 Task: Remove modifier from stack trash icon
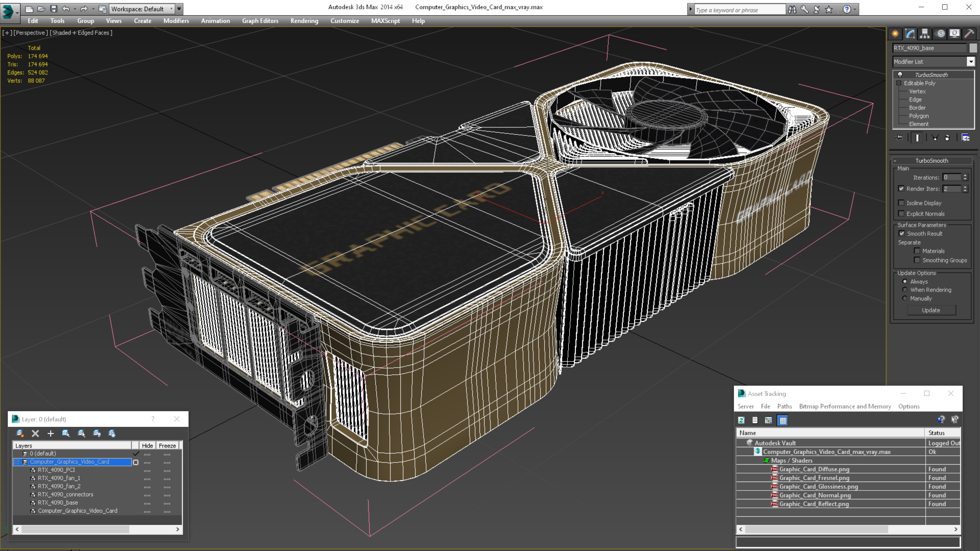tap(948, 138)
